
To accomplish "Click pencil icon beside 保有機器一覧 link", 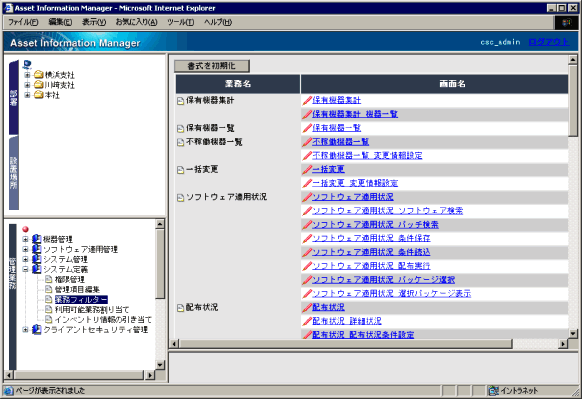I will click(x=307, y=128).
